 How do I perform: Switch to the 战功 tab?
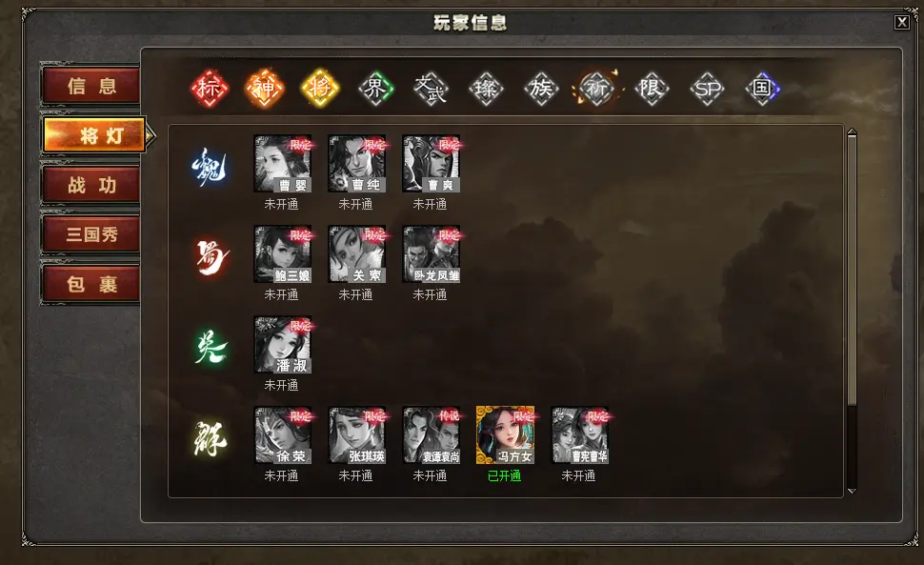click(x=91, y=185)
